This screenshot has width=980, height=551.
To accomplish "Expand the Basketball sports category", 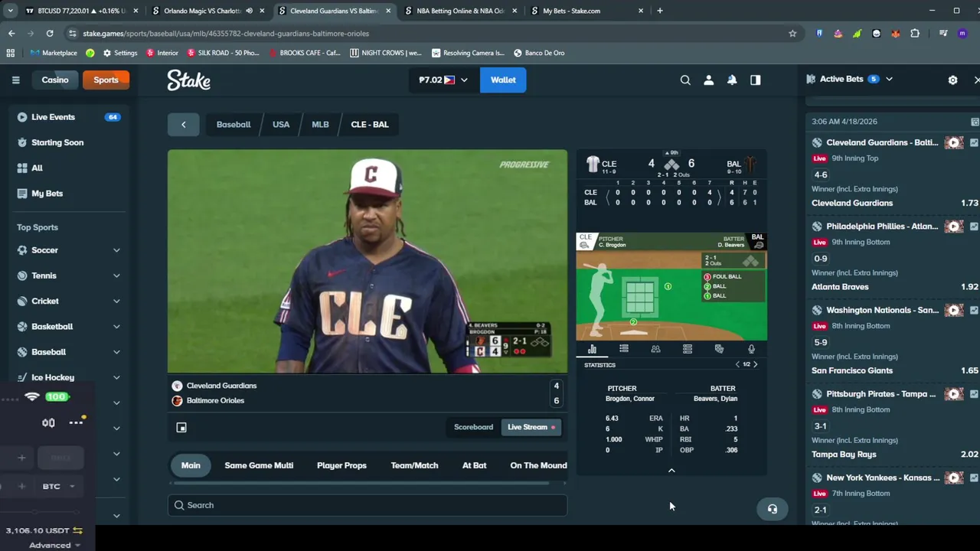I will pyautogui.click(x=116, y=327).
